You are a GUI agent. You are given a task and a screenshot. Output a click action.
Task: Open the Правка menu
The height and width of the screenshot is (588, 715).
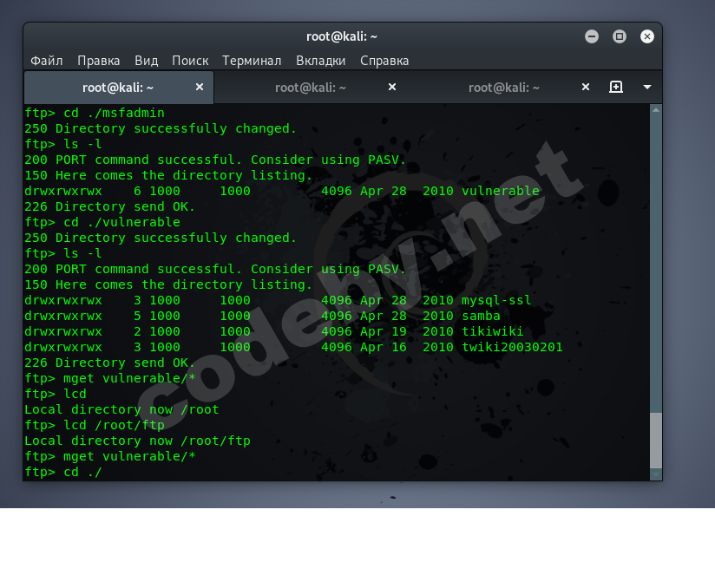99,61
